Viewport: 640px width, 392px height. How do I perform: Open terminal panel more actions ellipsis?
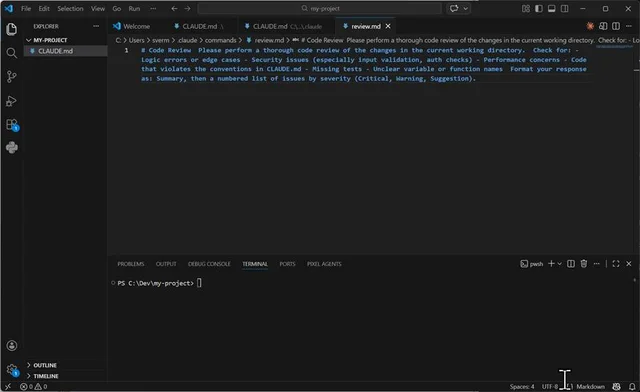pyautogui.click(x=596, y=264)
